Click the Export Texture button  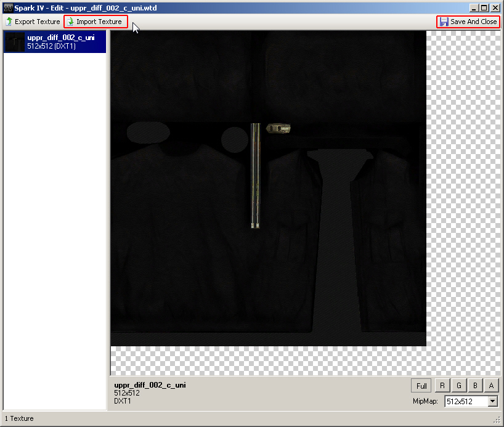(33, 22)
